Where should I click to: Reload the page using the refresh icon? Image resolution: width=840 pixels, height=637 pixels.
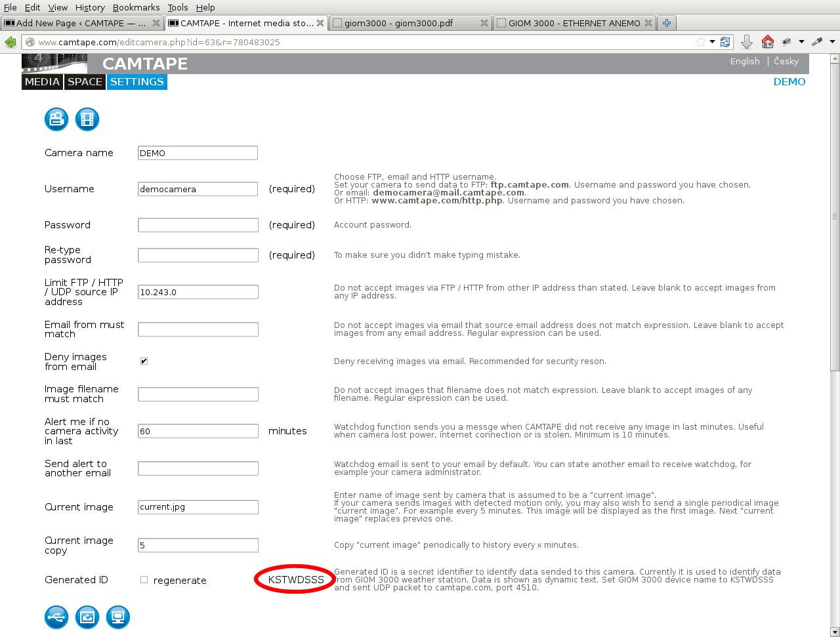725,42
